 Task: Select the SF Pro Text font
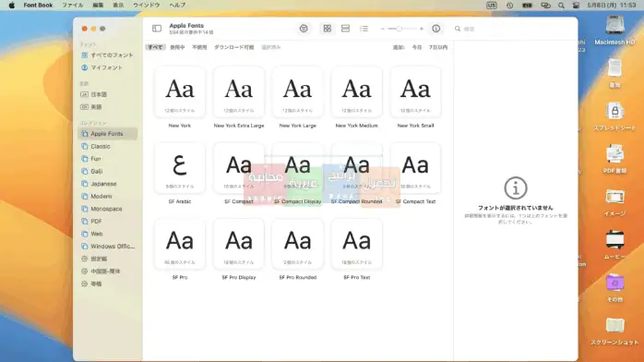[356, 244]
